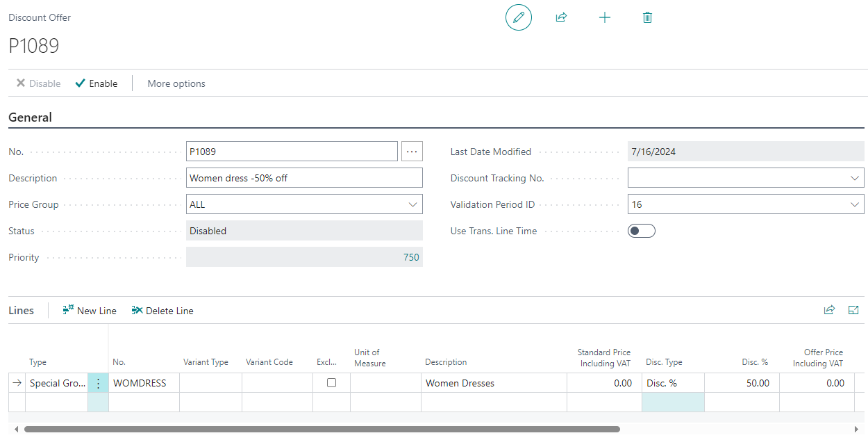Toggle the Use Trans. Line Time switch
This screenshot has width=868, height=440.
(x=641, y=231)
